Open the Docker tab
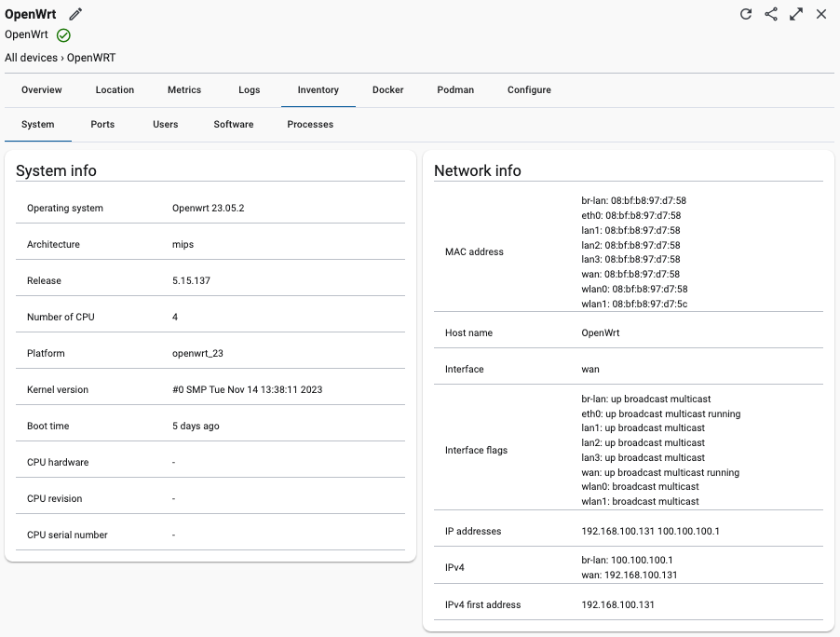The image size is (840, 637). click(x=388, y=90)
